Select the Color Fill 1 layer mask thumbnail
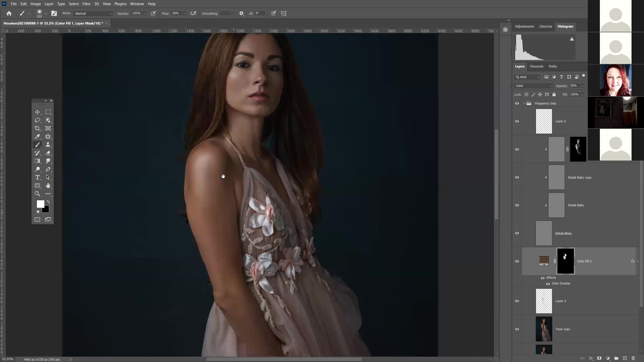644x362 pixels. pos(566,261)
